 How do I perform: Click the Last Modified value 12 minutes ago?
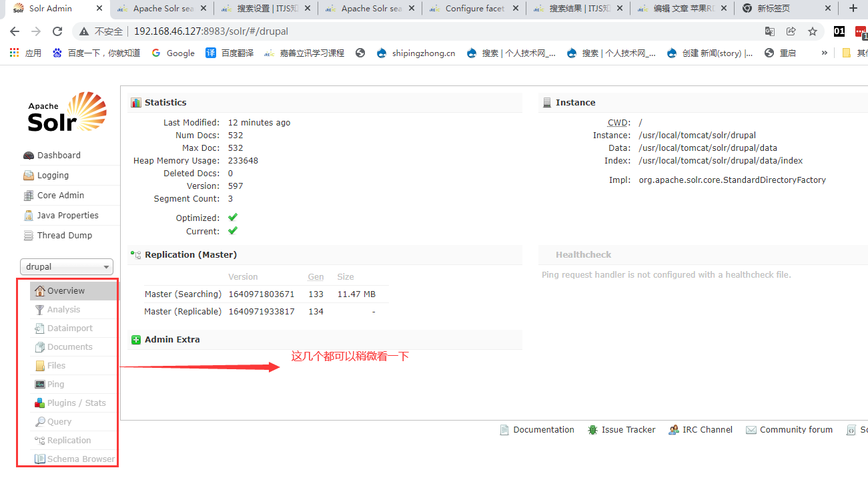259,123
